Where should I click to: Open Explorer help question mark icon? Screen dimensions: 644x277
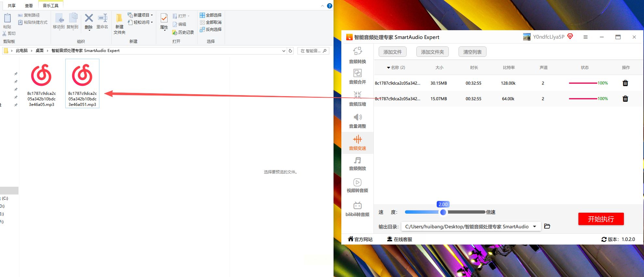point(330,6)
